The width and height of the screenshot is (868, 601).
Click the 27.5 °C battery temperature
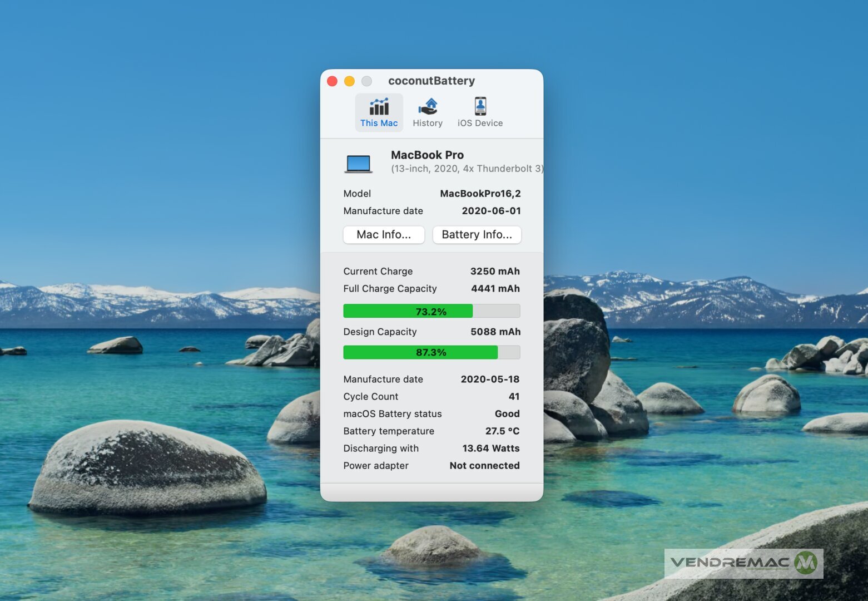pos(502,431)
